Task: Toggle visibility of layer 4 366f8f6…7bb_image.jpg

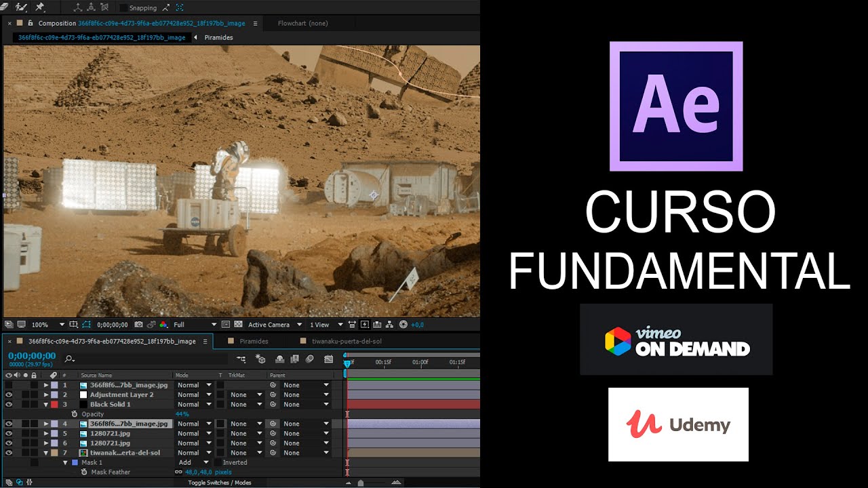Action: (x=9, y=424)
